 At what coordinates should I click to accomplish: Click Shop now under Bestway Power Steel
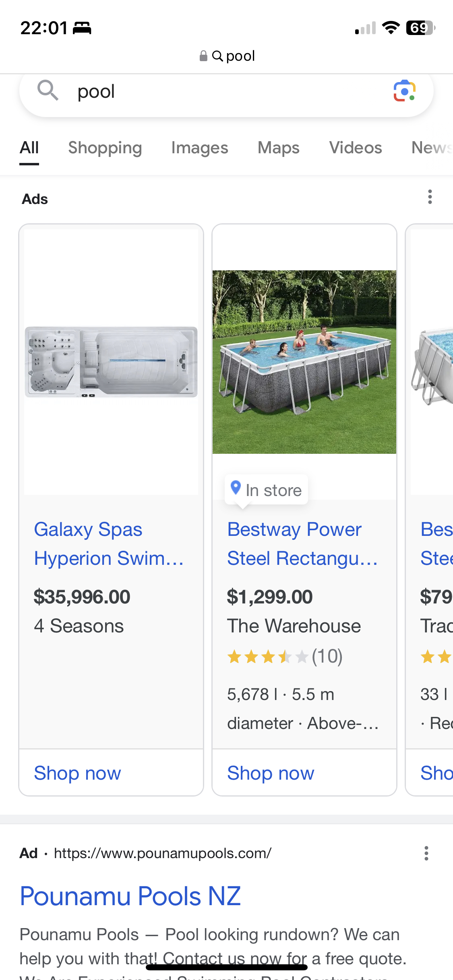pos(271,773)
